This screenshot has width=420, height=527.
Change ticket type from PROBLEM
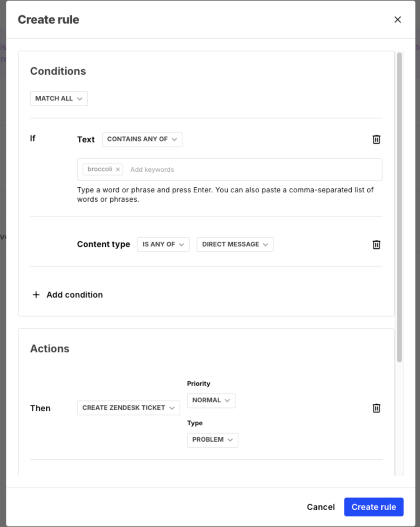212,440
